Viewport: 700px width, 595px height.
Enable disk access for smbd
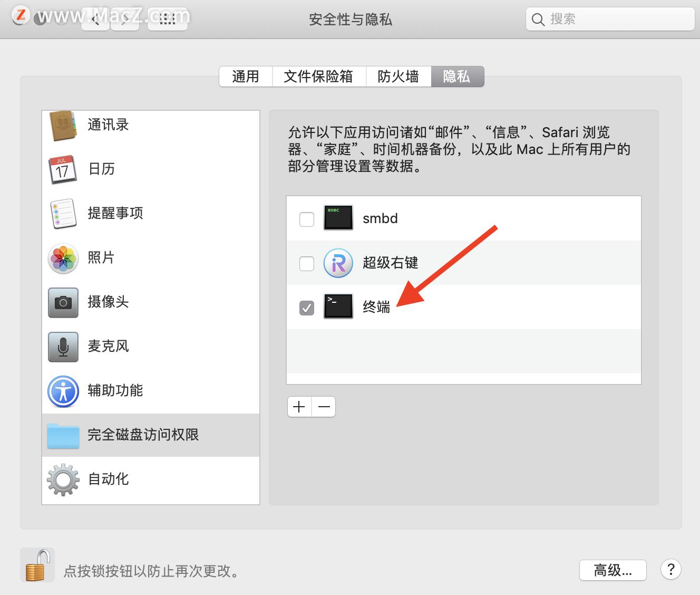(x=306, y=218)
